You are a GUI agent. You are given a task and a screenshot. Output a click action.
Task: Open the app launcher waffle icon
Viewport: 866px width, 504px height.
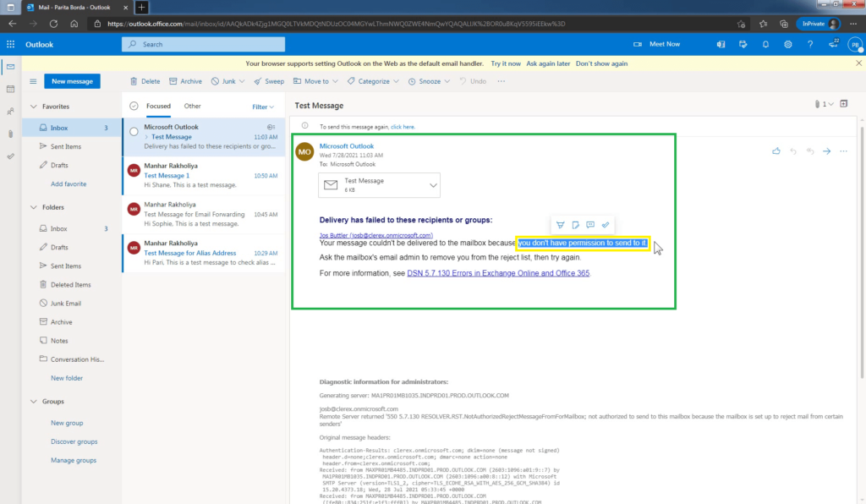[10, 44]
